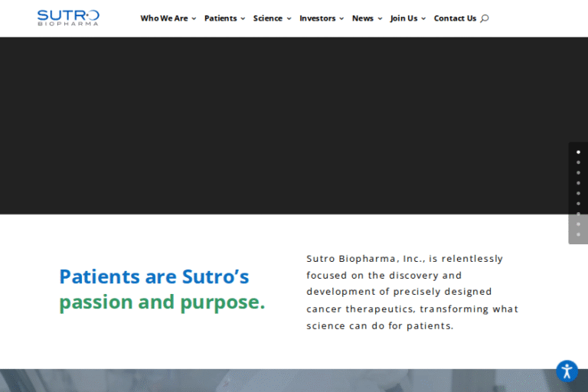Click the chevron next to Patients
The image size is (588, 392).
click(243, 18)
